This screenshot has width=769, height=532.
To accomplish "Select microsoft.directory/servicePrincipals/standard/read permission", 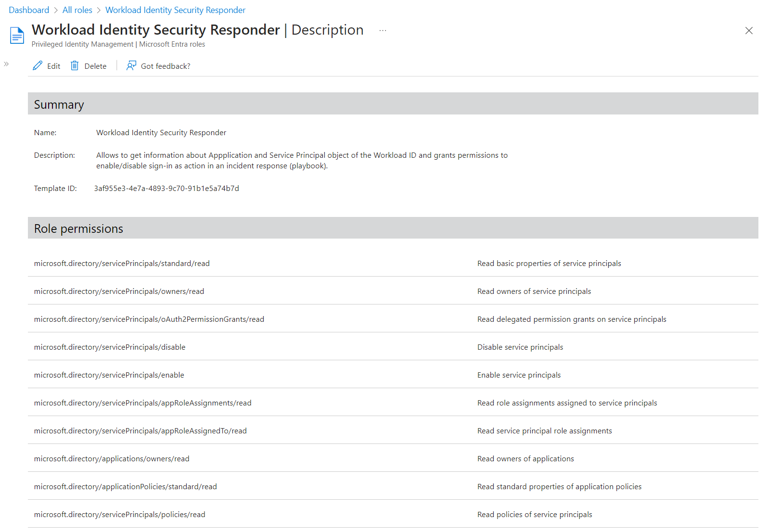I will [122, 264].
